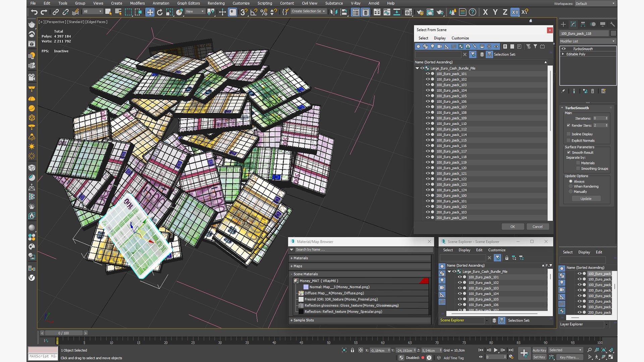Enable the Isoline Display checkbox
The width and height of the screenshot is (644, 362).
tap(569, 134)
